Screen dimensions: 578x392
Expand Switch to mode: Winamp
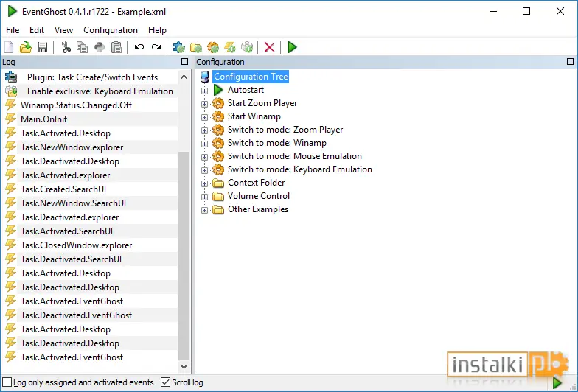tap(204, 143)
